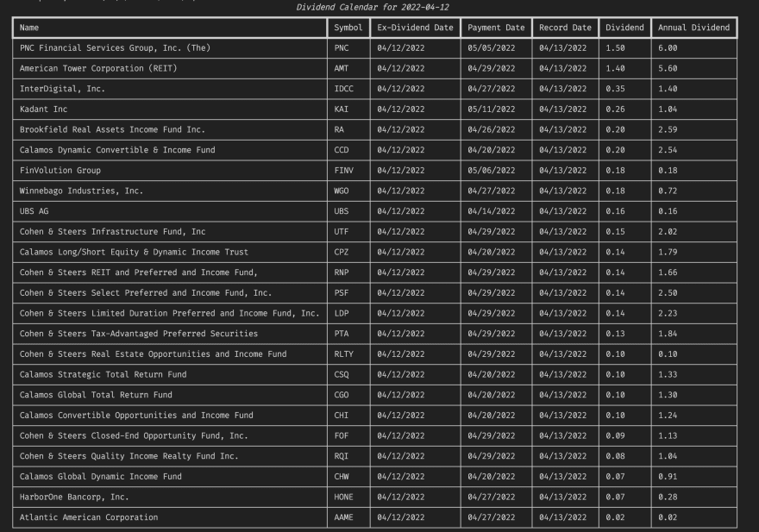
Task: Select the InterDigital, Inc. row name
Action: [62, 89]
